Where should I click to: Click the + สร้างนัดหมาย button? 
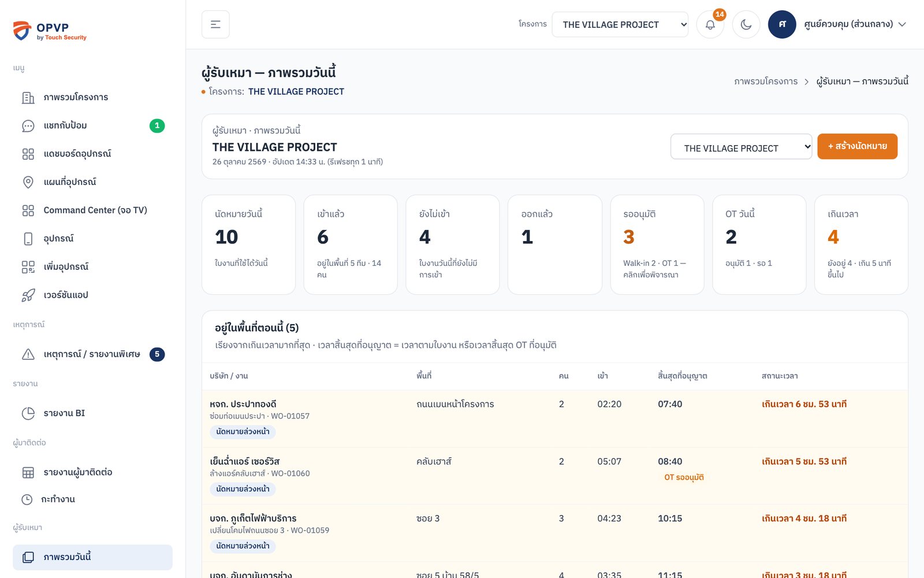857,146
